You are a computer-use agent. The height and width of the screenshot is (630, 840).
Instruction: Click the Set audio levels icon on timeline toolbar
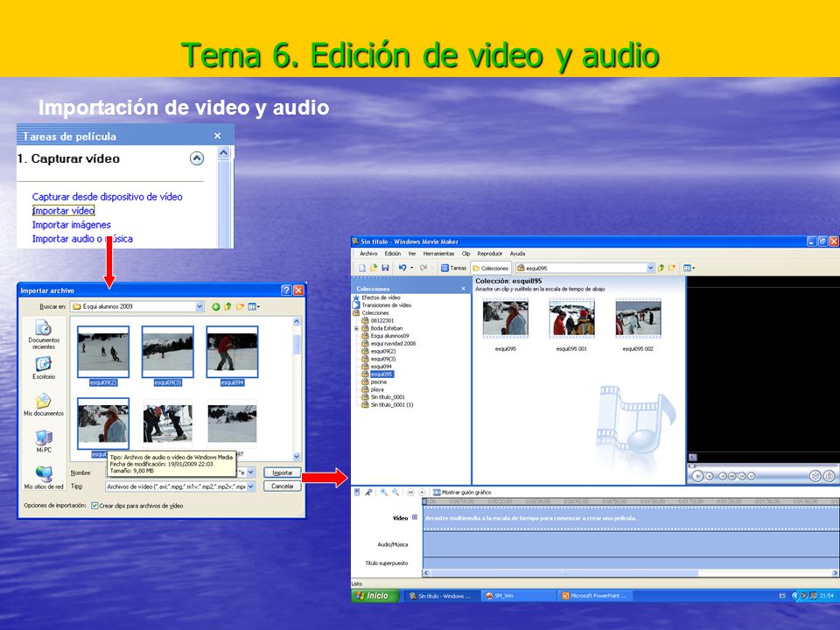coord(357,493)
